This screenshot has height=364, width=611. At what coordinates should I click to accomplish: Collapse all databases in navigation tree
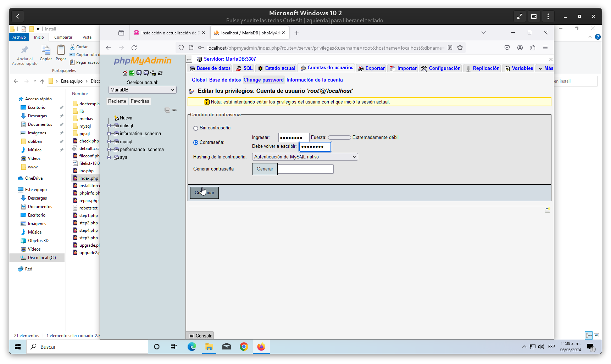[x=167, y=110]
